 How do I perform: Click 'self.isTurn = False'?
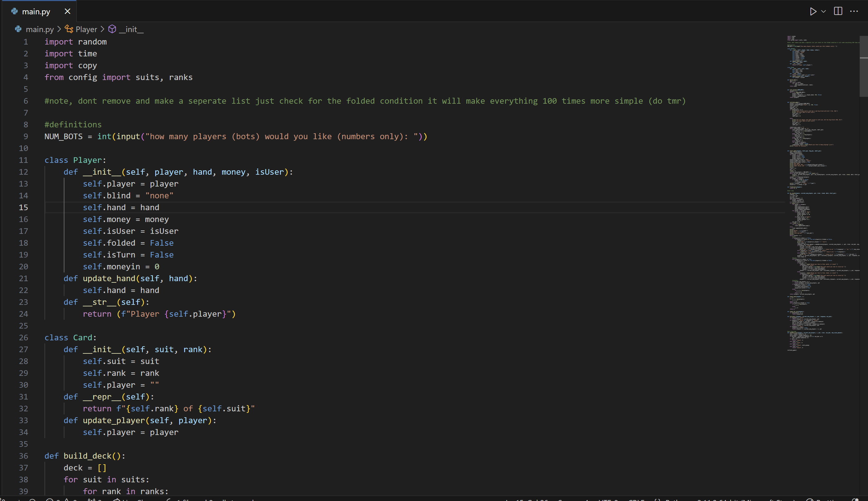(128, 255)
